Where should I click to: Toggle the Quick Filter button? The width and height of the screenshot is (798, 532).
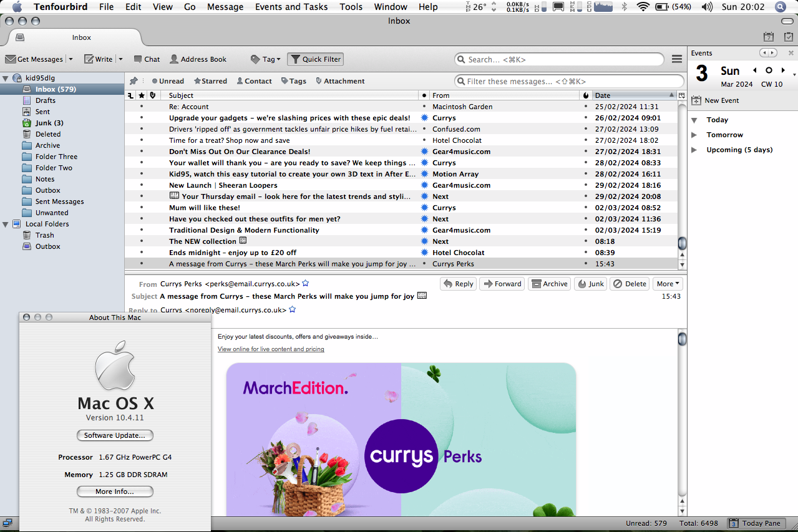315,59
